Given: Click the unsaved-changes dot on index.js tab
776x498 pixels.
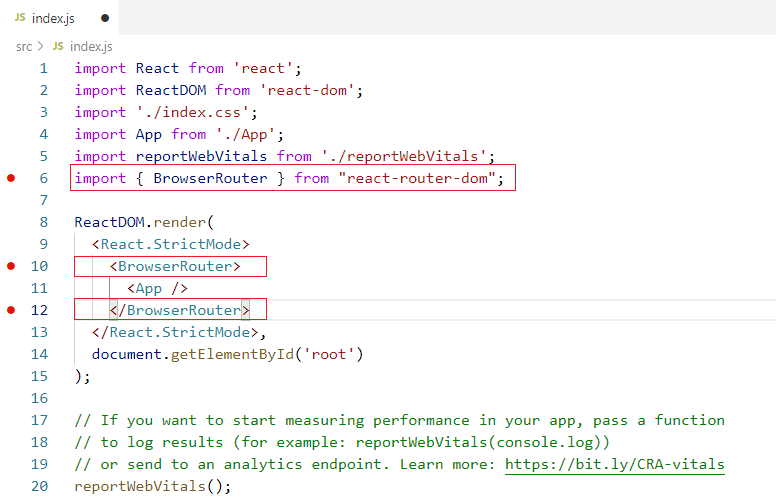Looking at the screenshot, I should point(106,18).
